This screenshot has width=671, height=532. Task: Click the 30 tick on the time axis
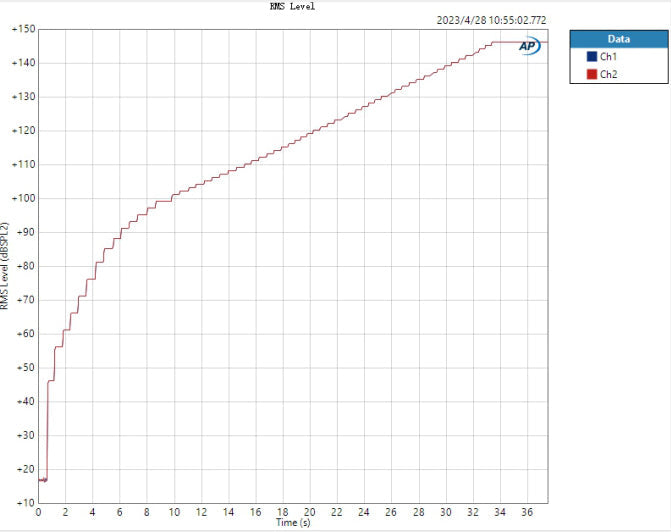445,512
